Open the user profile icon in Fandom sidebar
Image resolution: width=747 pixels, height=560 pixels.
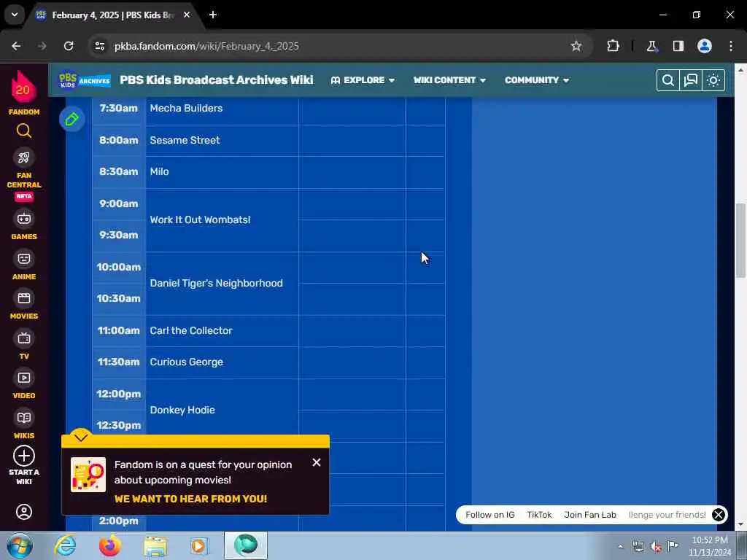[x=24, y=512]
